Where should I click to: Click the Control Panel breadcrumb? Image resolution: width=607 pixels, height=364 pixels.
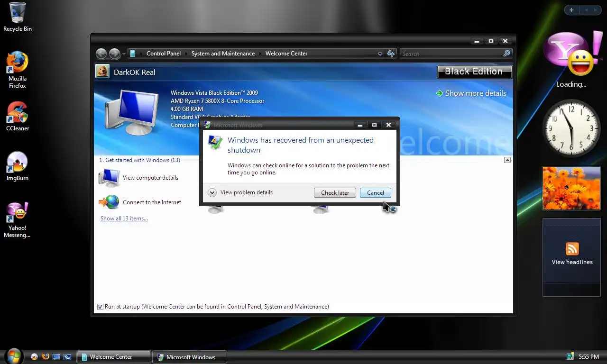pyautogui.click(x=164, y=54)
